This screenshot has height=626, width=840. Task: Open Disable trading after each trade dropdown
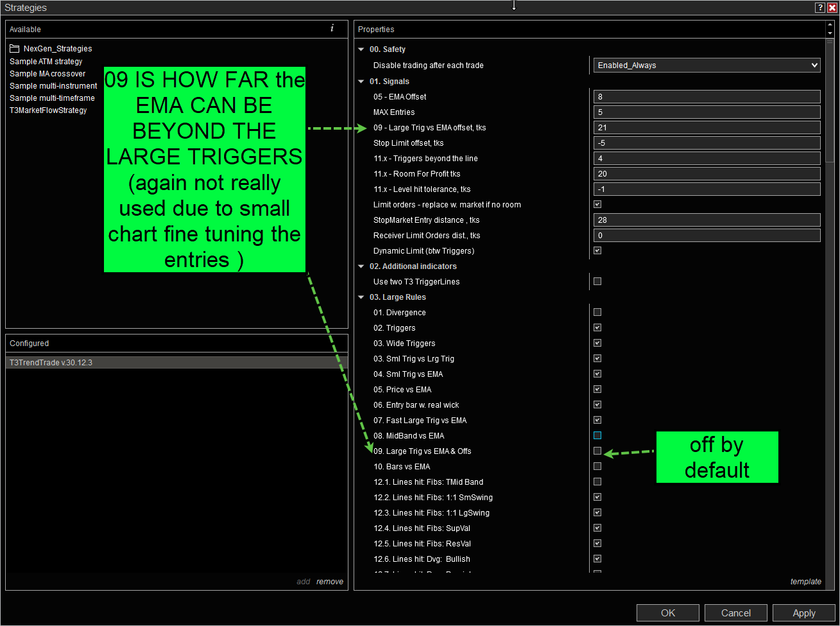(x=707, y=65)
